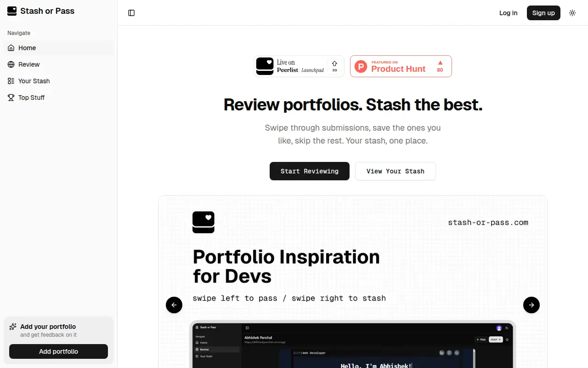Click the sparkle icon beside Add your portfolio
This screenshot has height=368, width=588.
13,327
